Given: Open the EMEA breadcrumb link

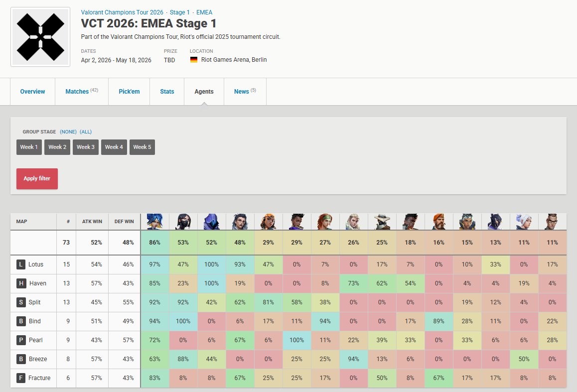Looking at the screenshot, I should [204, 12].
